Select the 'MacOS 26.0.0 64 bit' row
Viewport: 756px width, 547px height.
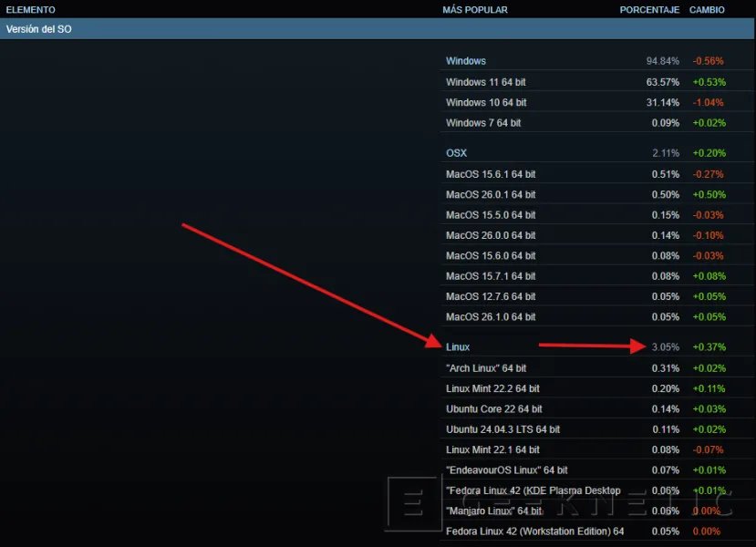coord(597,235)
